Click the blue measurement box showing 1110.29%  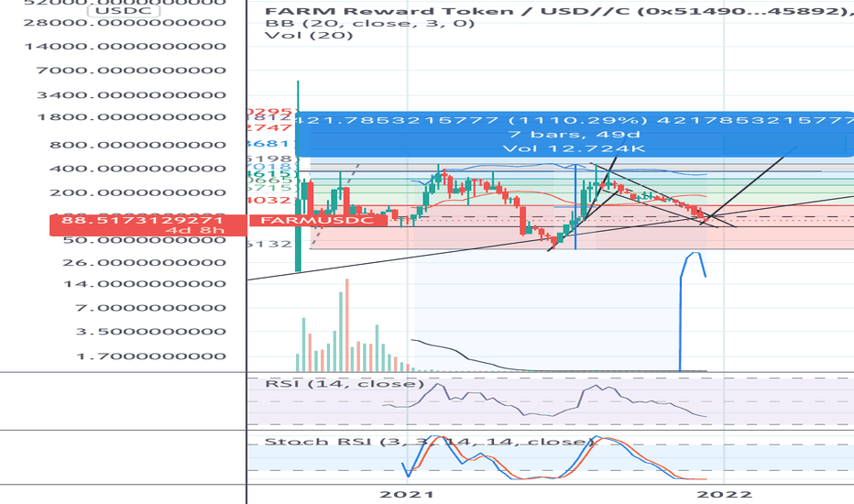pos(575,134)
